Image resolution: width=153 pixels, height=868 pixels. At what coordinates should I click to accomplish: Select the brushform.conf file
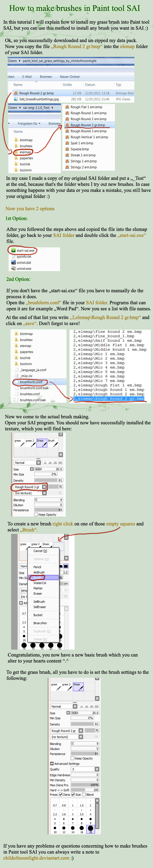31,382
